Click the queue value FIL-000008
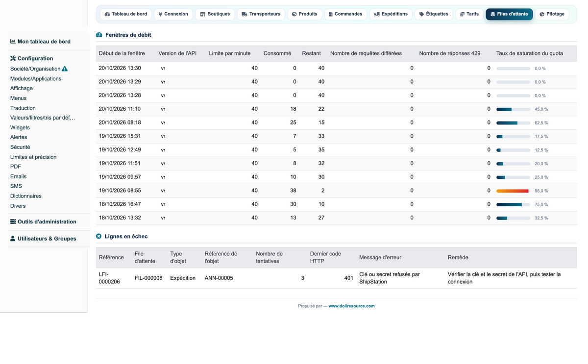Screen dimensions: 588x364 click(148, 278)
